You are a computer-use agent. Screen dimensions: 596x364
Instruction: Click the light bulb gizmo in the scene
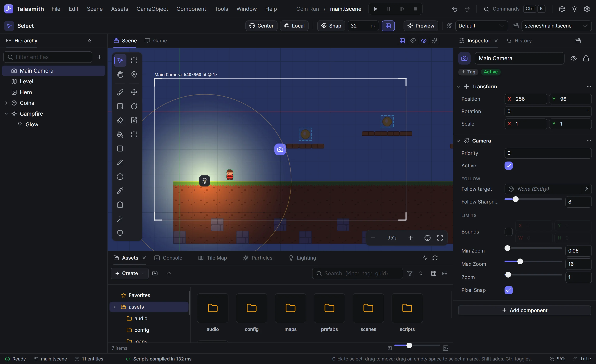tap(205, 181)
